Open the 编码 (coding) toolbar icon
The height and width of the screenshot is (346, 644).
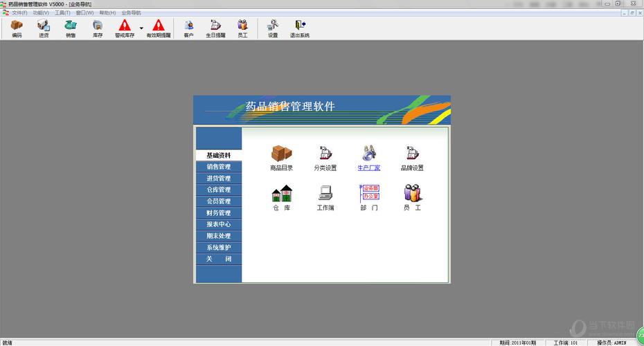pyautogui.click(x=17, y=29)
